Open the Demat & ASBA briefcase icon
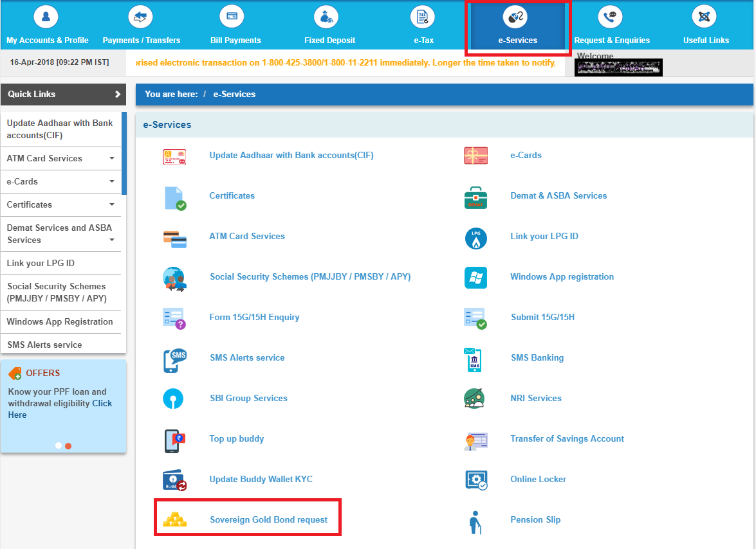The width and height of the screenshot is (756, 549). 476,197
